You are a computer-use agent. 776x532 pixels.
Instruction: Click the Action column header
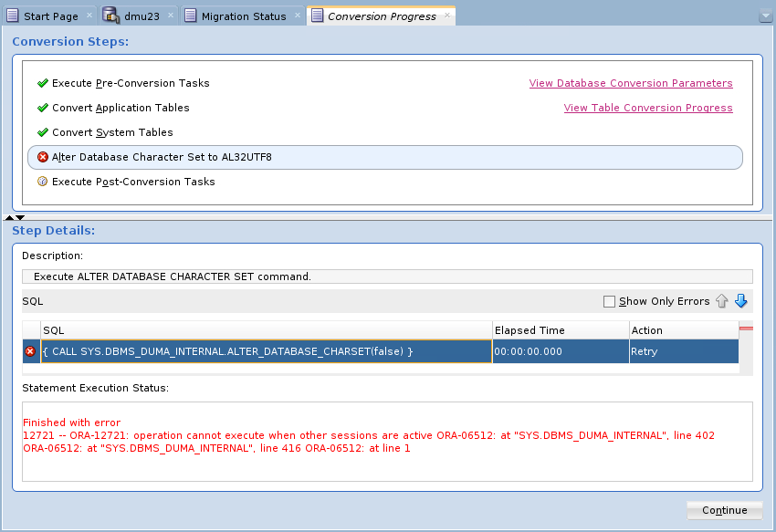[684, 330]
